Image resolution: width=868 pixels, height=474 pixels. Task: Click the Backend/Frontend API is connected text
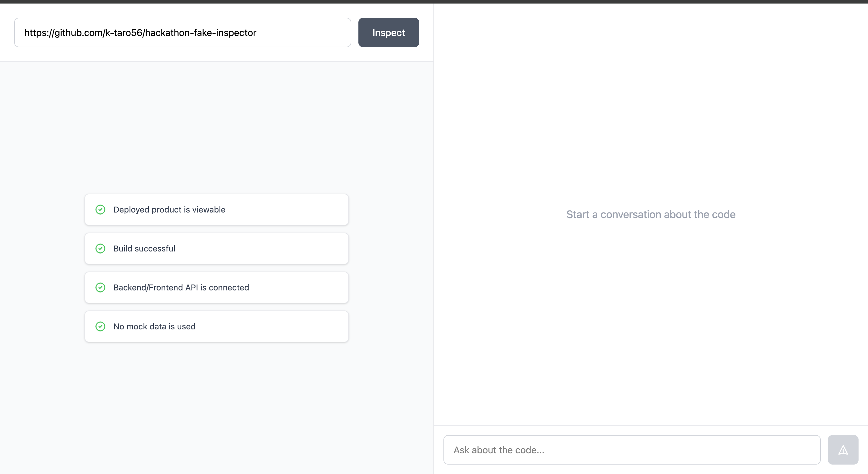click(x=181, y=287)
